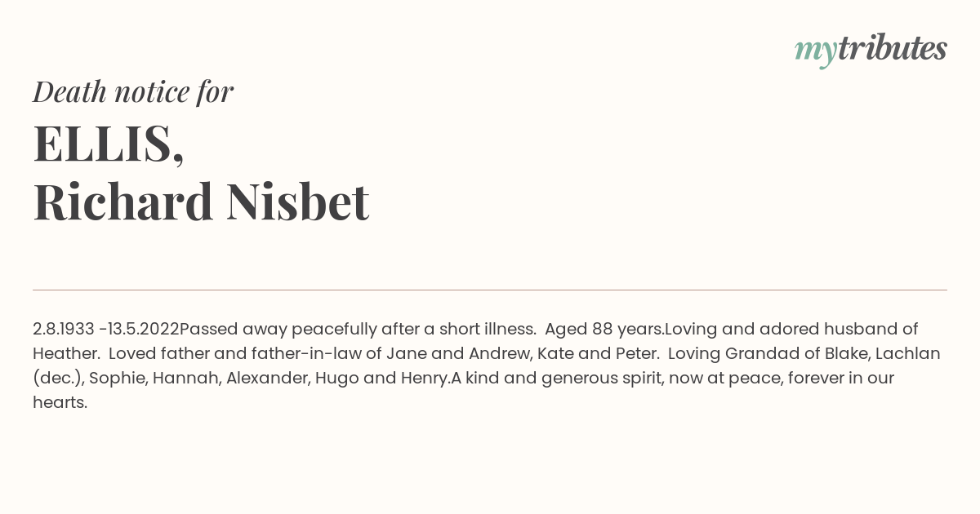Select the "Death notice for" heading

click(133, 92)
